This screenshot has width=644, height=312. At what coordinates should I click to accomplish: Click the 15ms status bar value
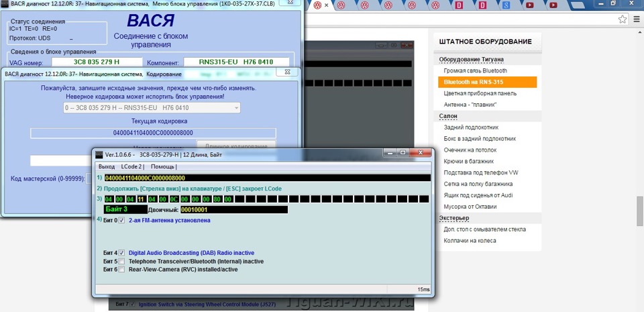(x=423, y=289)
